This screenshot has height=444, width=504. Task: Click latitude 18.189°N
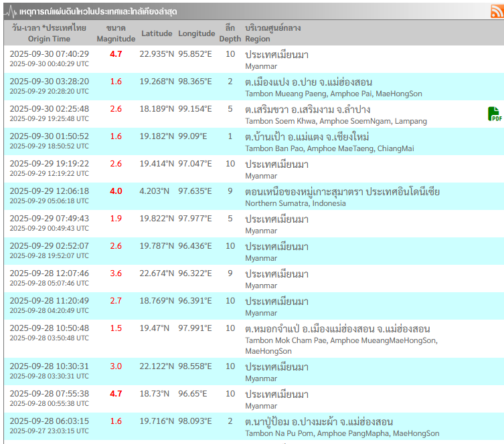pos(157,109)
